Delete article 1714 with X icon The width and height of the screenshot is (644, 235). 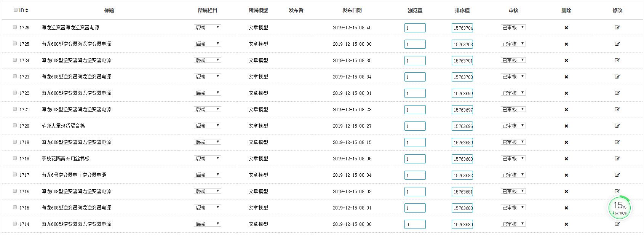(566, 224)
